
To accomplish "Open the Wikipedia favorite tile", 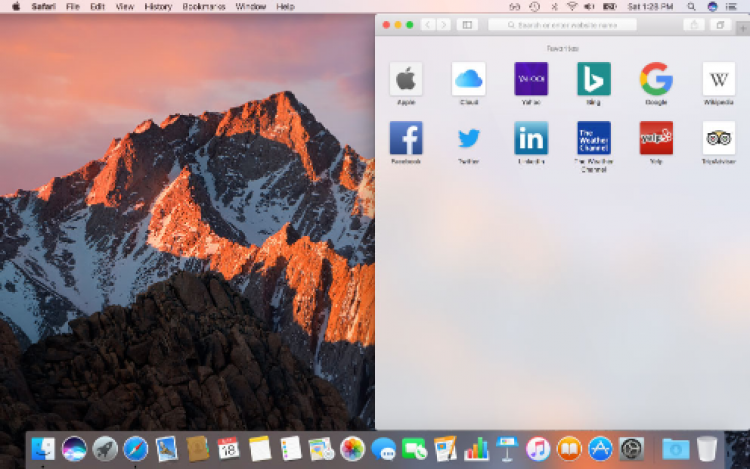I will pos(718,79).
